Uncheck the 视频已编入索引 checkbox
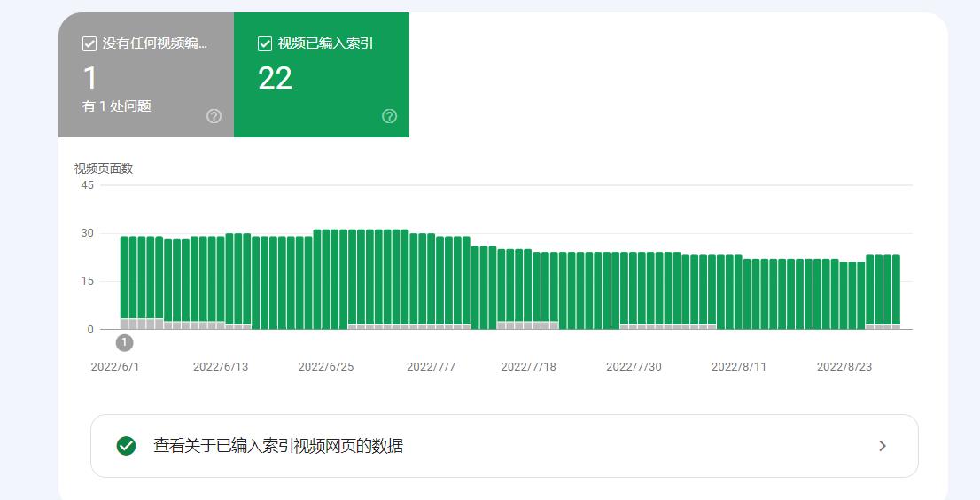980x500 pixels. tap(265, 43)
